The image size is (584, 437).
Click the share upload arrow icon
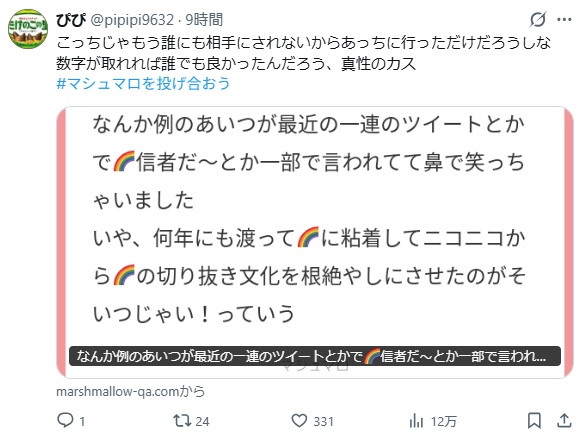click(x=564, y=421)
